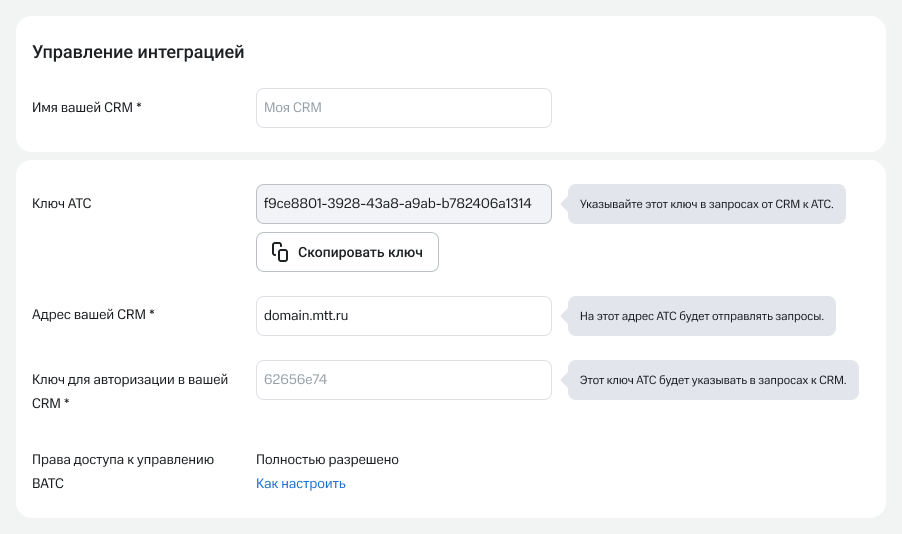Click the hint about ATС sending requests to address
The height and width of the screenshot is (534, 902).
point(701,316)
